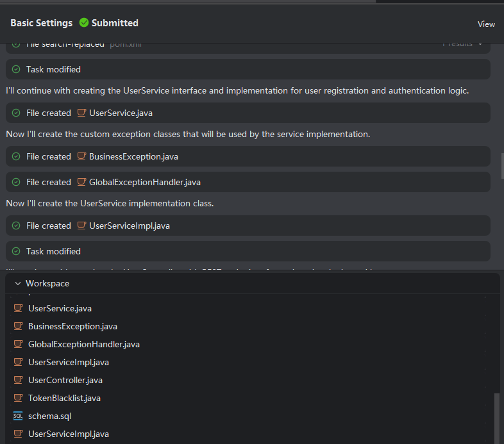
Task: Click Java icon in UserServiceImpl.java File created row
Action: [81, 226]
